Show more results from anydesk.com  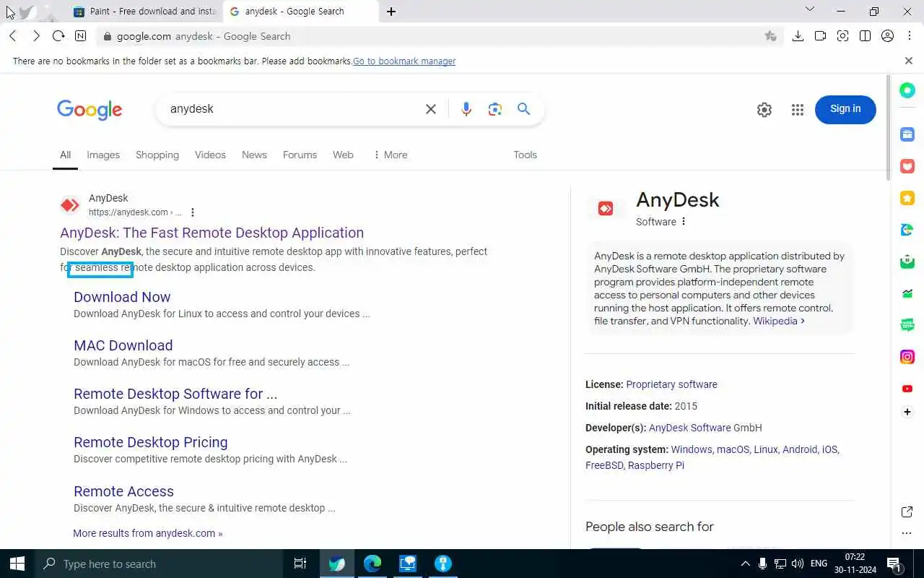pyautogui.click(x=147, y=533)
